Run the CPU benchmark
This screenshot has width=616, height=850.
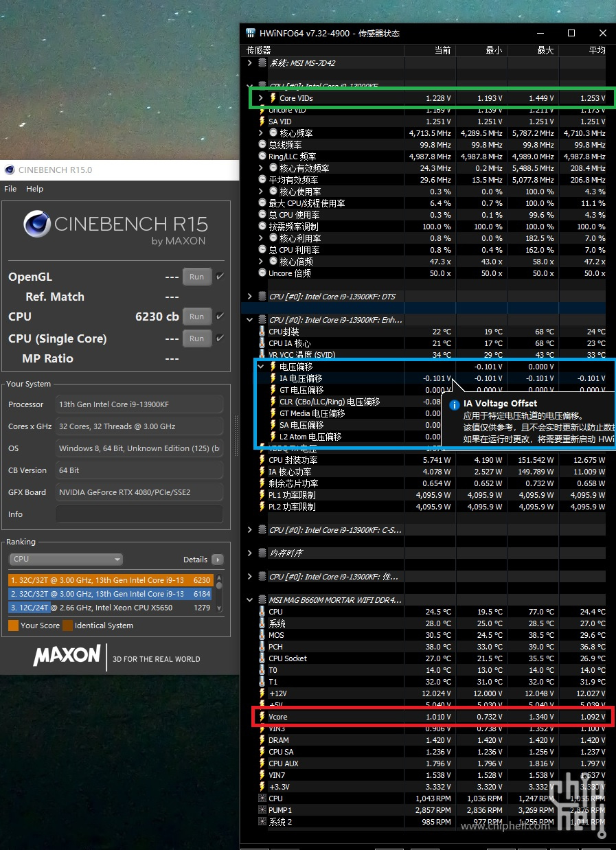point(197,317)
